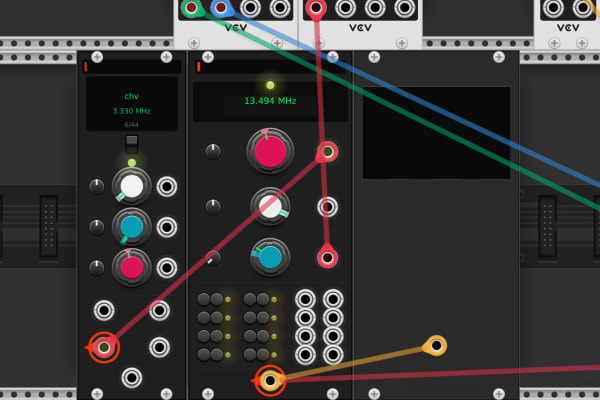Click bottom-right jack in the eight-jack grid
This screenshot has height=400, width=600.
[x=333, y=355]
